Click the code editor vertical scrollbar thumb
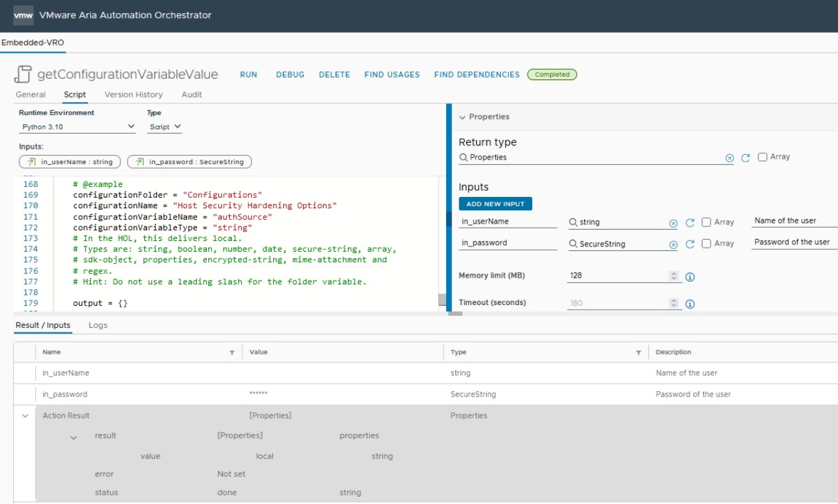This screenshot has width=838, height=504. coord(442,300)
